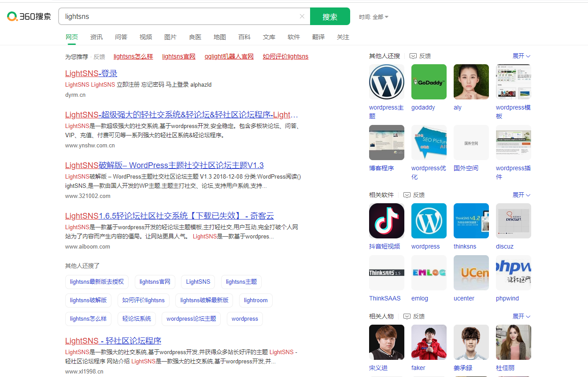Open the ucenter software icon
The height and width of the screenshot is (377, 588).
click(471, 273)
